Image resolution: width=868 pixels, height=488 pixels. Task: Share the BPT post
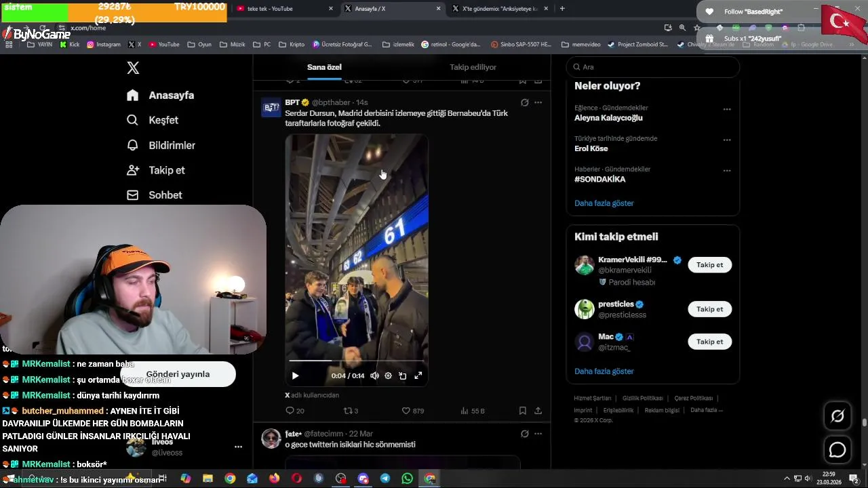point(538,411)
